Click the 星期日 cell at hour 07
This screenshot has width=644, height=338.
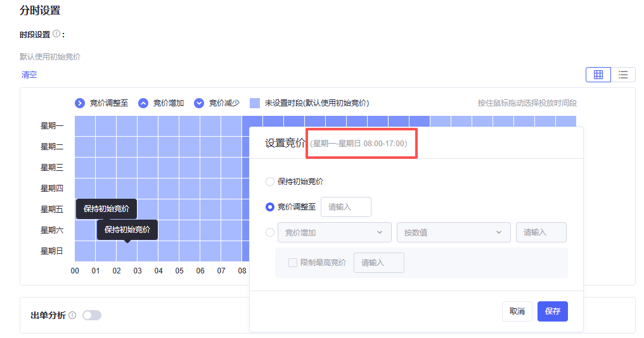[231, 251]
